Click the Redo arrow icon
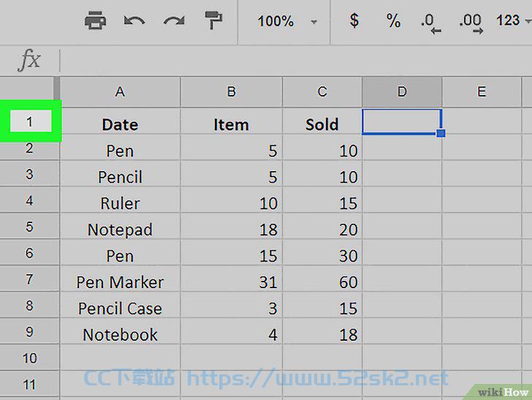Screen dimensions: 532x400 click(x=174, y=20)
